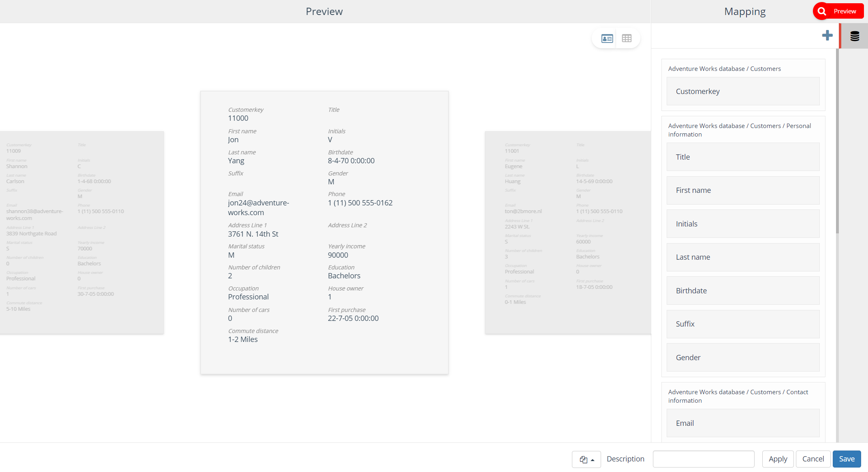Click the red Preview search button
Viewport: 868px width, 472px height.
click(838, 11)
